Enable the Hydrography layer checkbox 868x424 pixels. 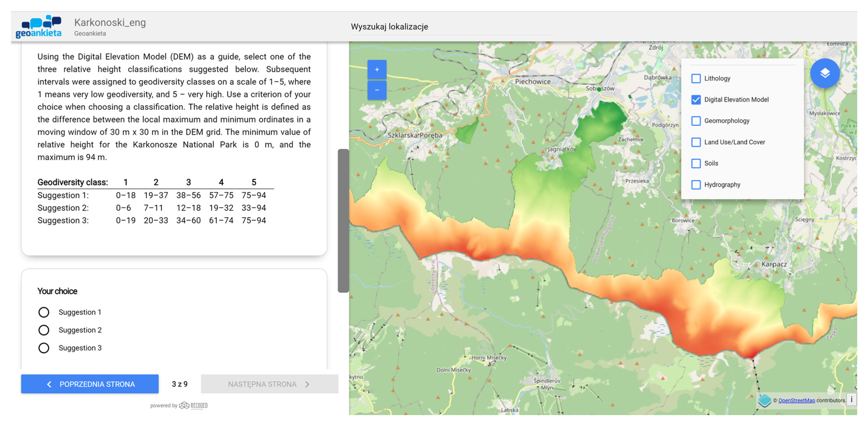pyautogui.click(x=696, y=185)
